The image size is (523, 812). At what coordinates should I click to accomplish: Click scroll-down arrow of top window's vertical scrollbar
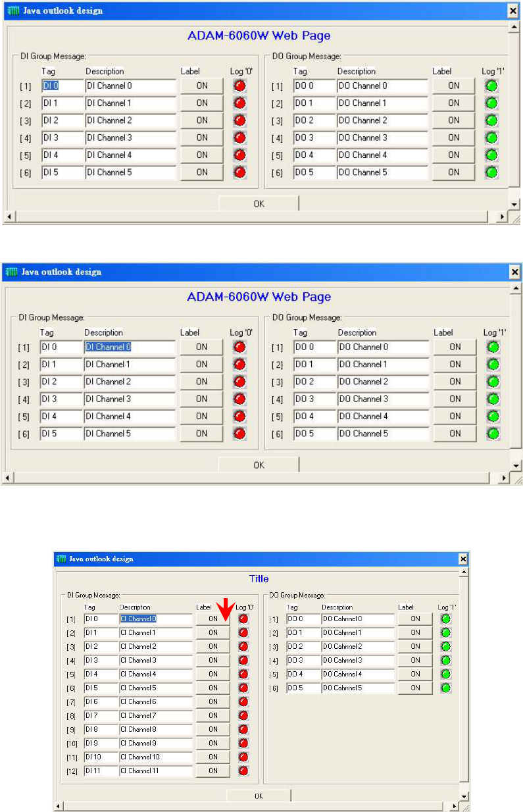515,205
